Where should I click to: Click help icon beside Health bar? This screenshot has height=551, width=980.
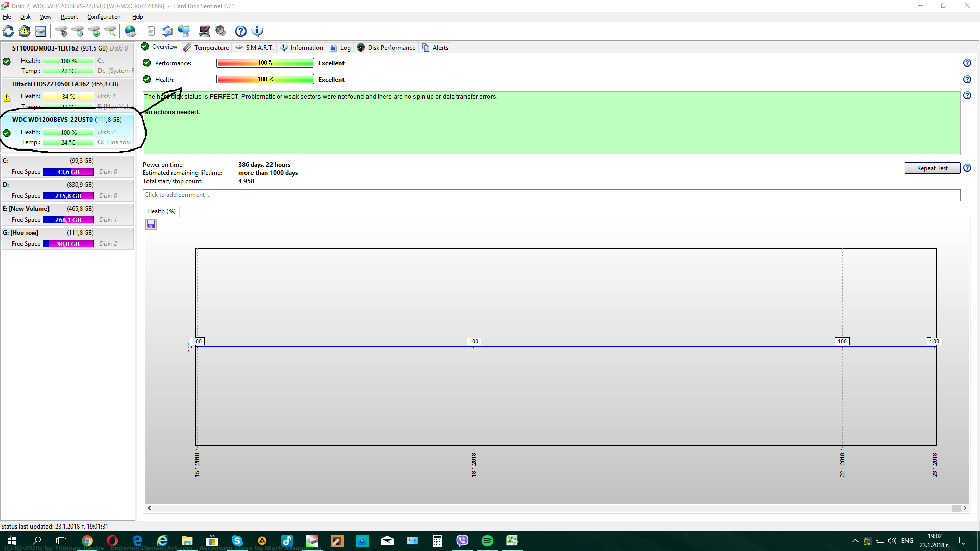pos(967,79)
